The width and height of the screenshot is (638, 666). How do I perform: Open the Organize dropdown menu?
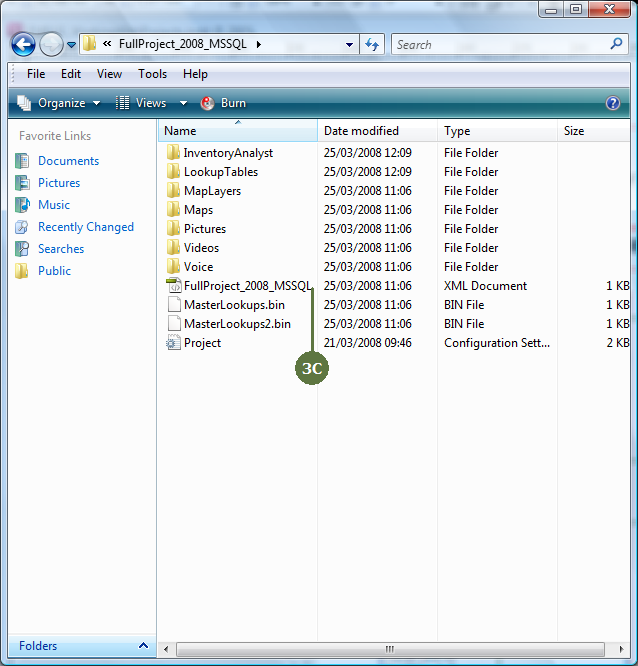point(59,103)
